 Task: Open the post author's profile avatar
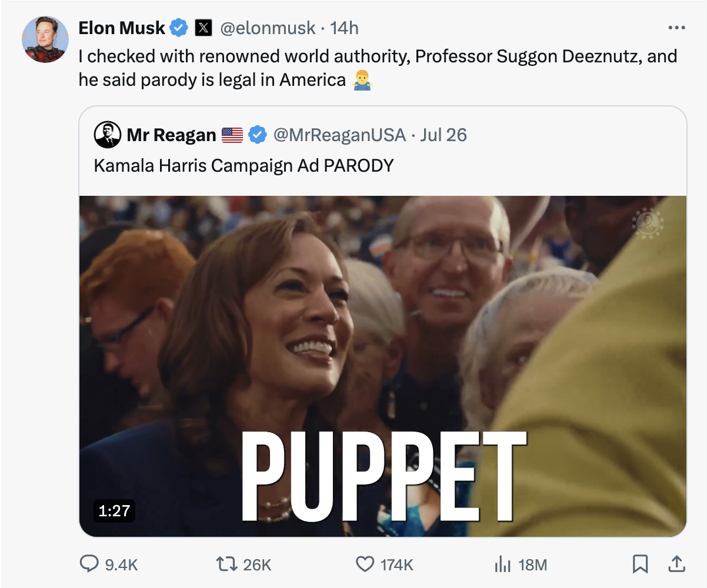tap(45, 39)
